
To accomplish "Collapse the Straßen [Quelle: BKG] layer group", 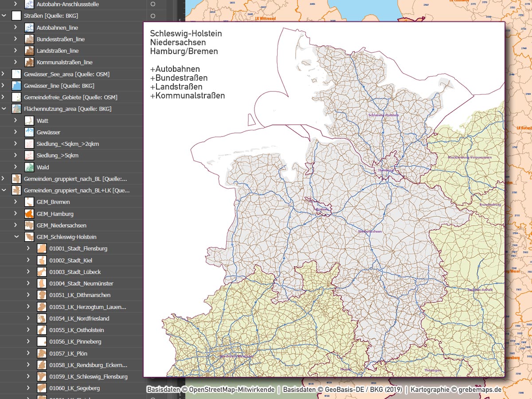I will point(4,16).
